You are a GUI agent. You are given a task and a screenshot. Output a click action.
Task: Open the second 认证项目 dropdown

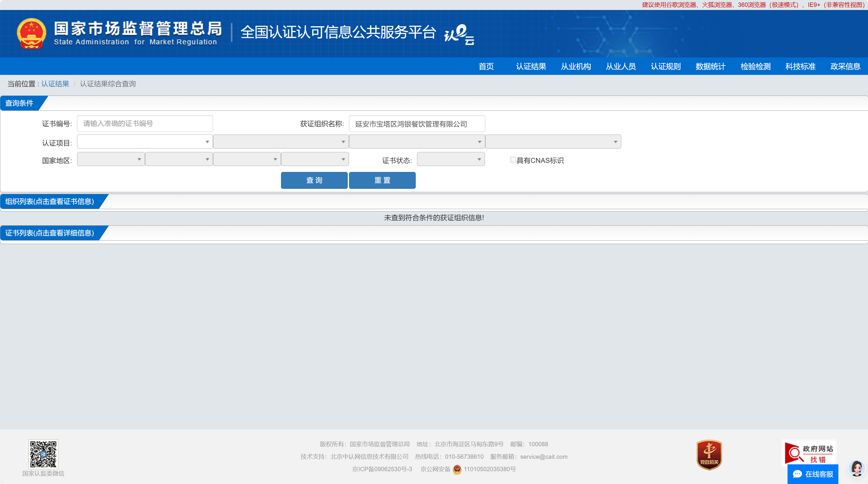tap(281, 142)
